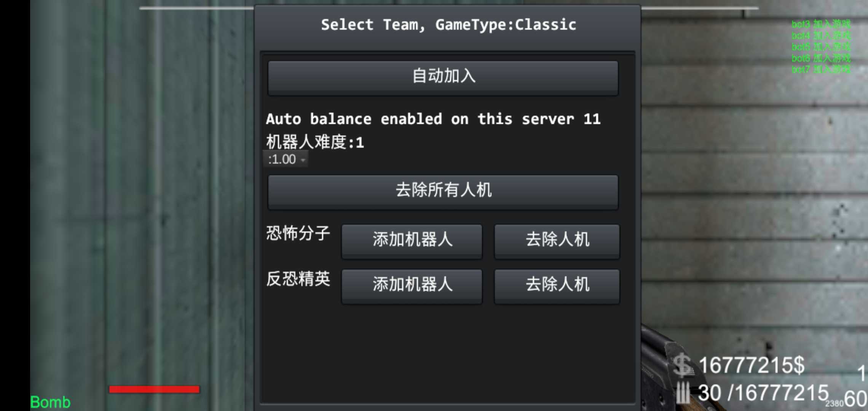Remove a bot from 反恐精英 team

coord(557,286)
